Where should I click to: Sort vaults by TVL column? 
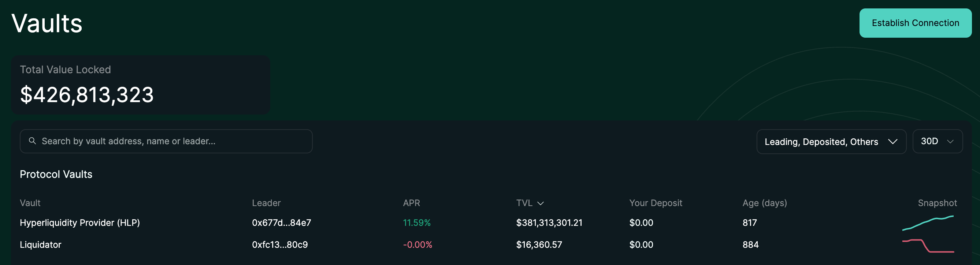(x=524, y=203)
